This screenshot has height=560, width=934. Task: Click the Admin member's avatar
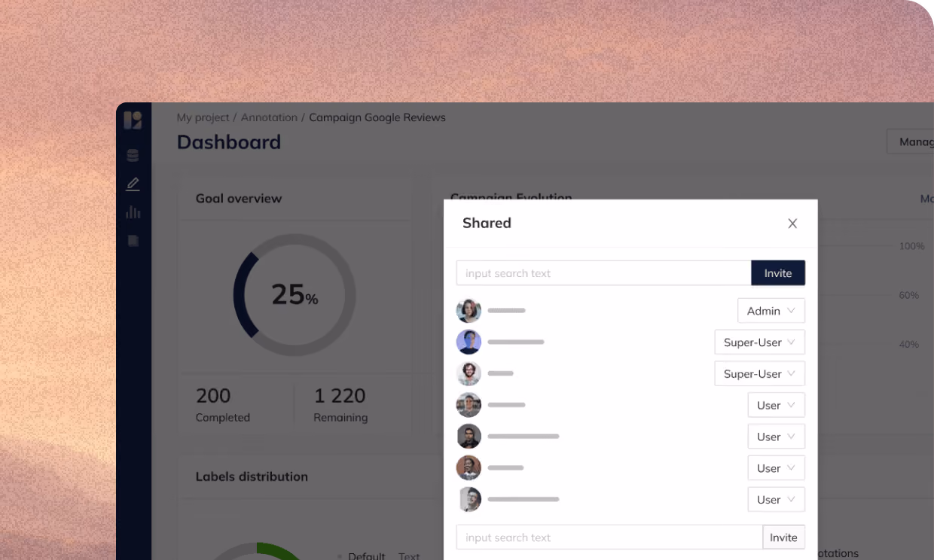[469, 311]
